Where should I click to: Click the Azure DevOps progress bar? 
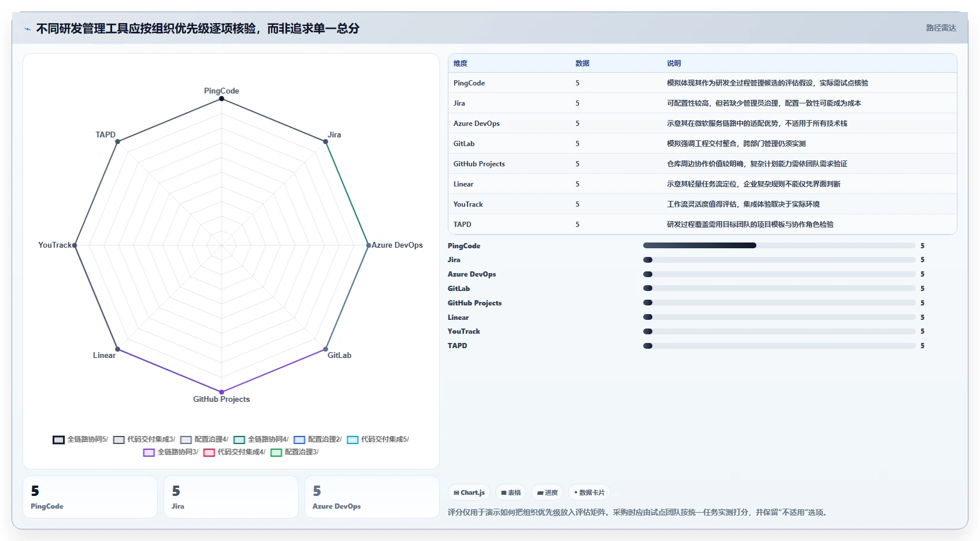[779, 274]
